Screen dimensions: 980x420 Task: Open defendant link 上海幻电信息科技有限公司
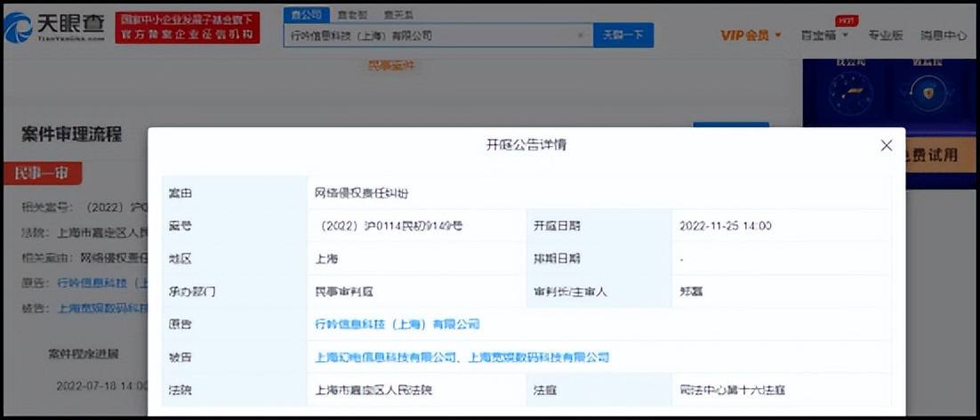tap(385, 358)
